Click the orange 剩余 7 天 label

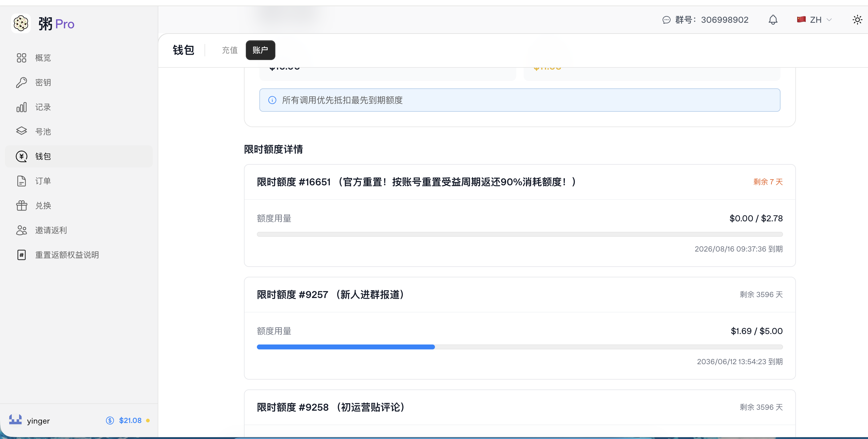click(x=768, y=182)
